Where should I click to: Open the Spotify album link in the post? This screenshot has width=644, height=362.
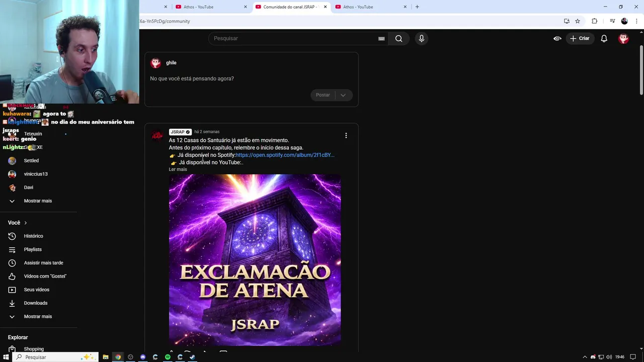point(285,155)
